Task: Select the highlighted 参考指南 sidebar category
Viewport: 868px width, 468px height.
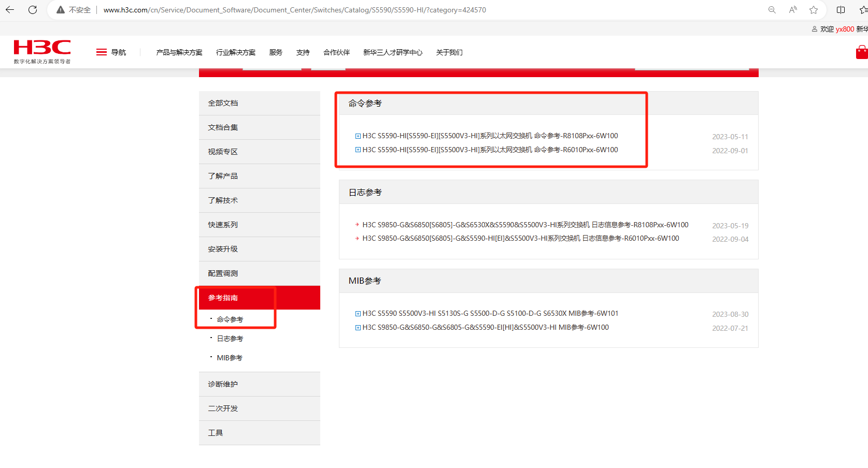Action: pos(260,298)
